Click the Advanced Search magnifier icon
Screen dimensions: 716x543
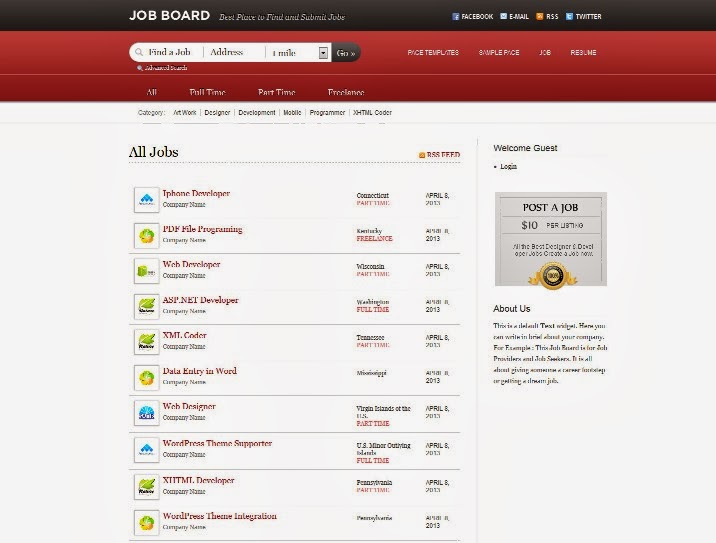pyautogui.click(x=140, y=68)
